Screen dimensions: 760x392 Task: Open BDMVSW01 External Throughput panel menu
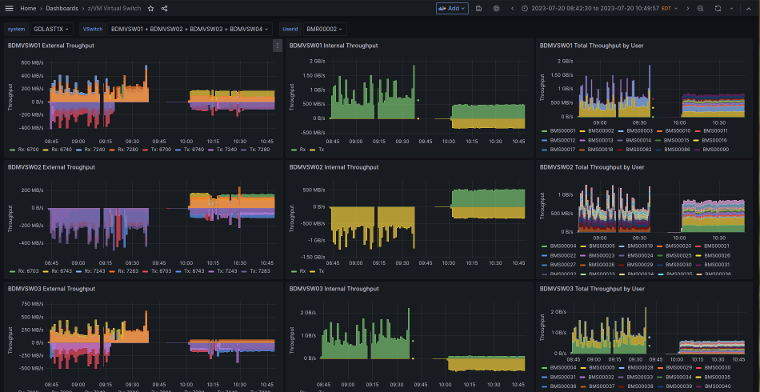[x=277, y=46]
